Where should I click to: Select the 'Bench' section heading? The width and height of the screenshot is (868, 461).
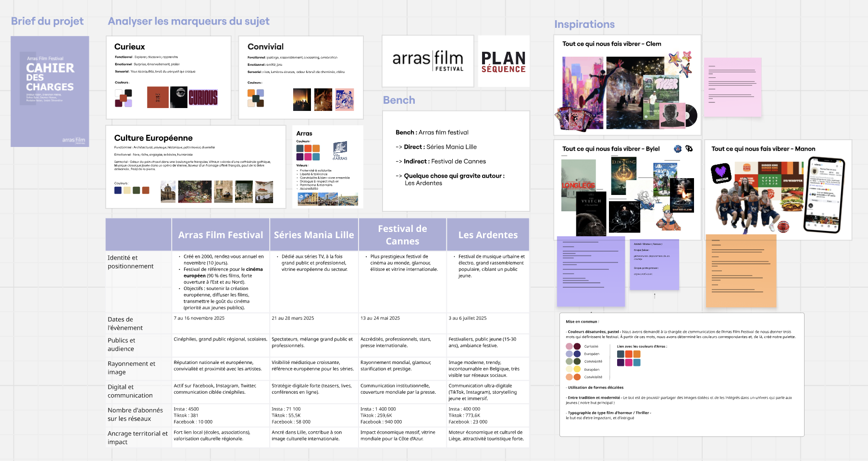click(399, 100)
